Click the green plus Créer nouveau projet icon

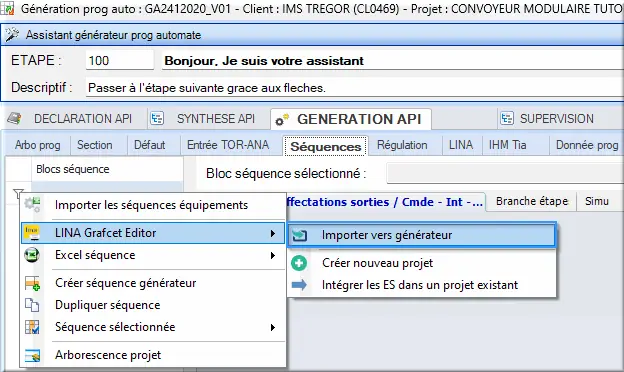pos(299,263)
